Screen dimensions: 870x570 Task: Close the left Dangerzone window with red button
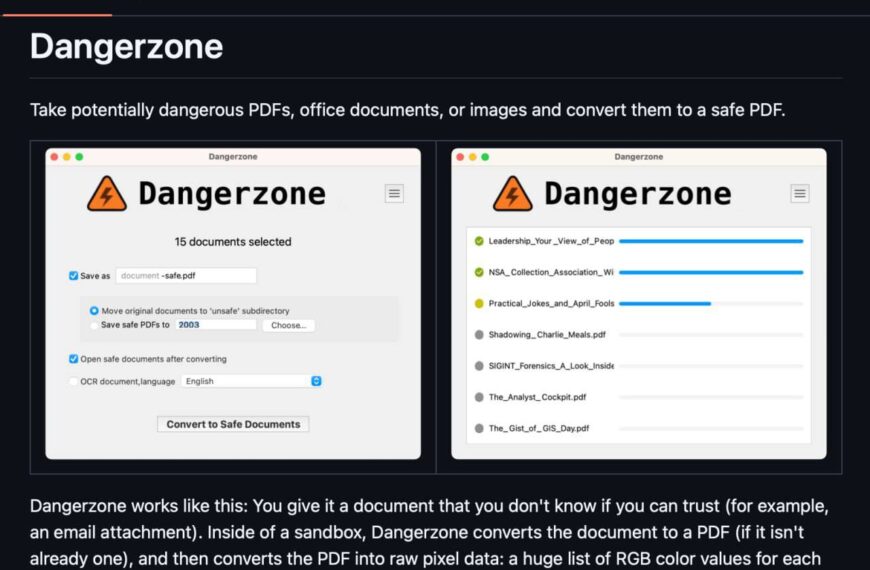pyautogui.click(x=54, y=157)
